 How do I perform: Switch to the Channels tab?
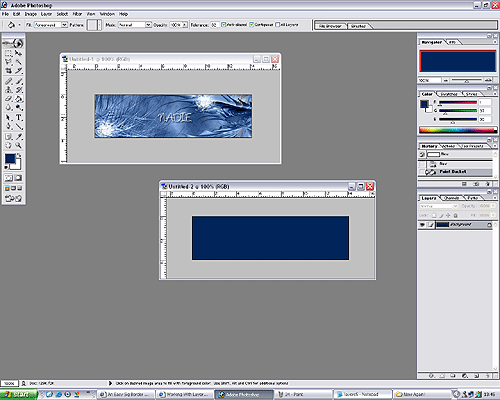pyautogui.click(x=452, y=198)
